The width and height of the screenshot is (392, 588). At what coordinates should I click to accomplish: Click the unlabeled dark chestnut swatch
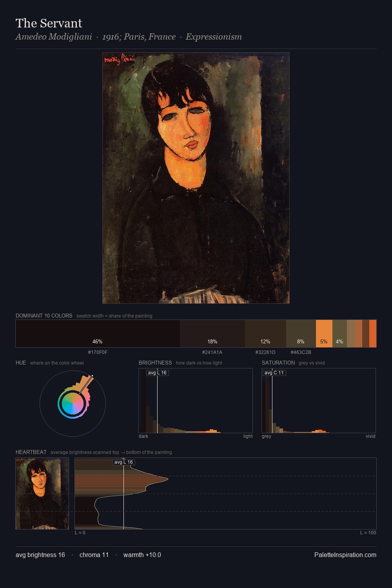(366, 334)
